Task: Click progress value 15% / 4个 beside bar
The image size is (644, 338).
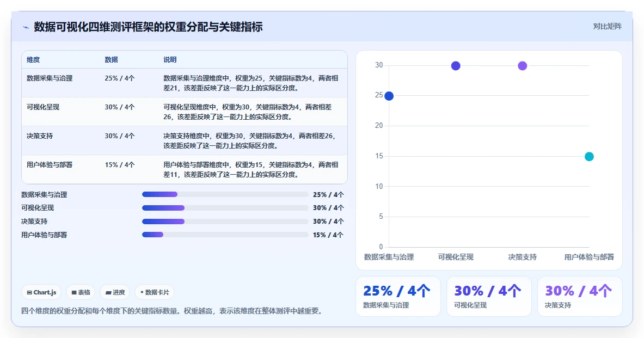Action: [x=328, y=235]
